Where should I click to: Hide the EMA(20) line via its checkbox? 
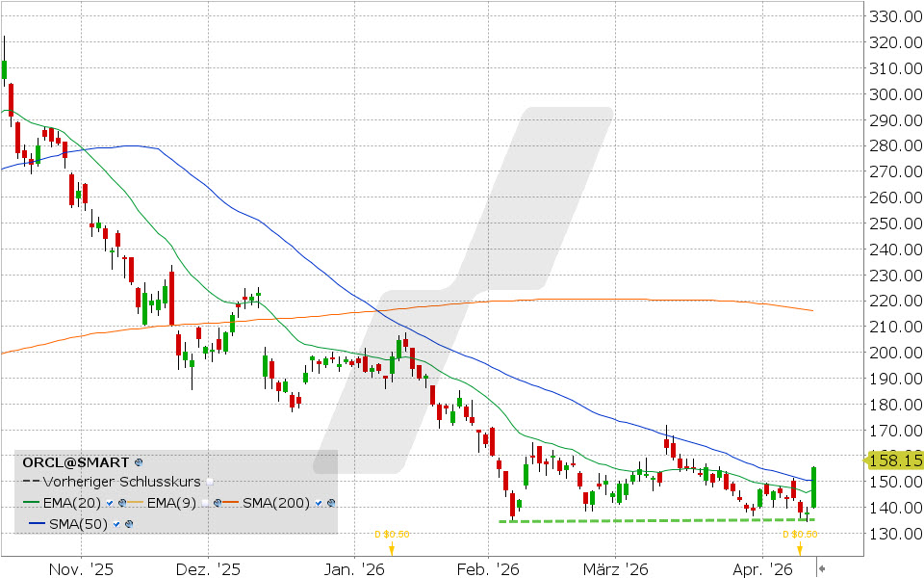(x=111, y=503)
